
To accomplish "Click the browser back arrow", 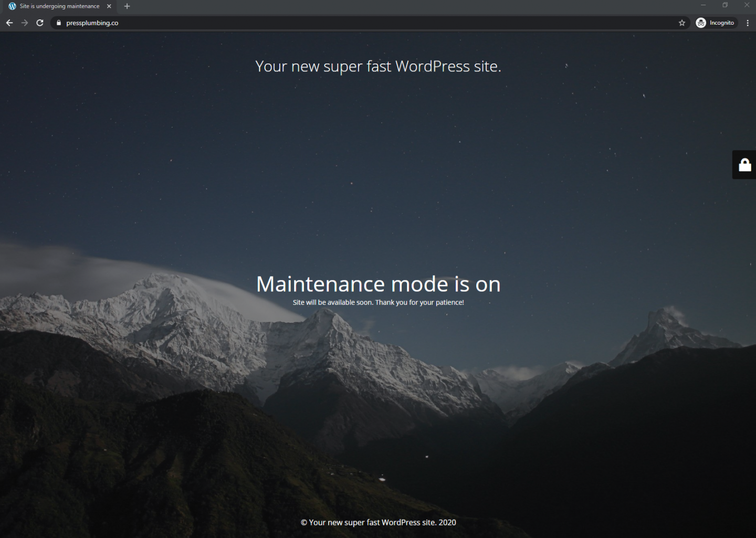I will [9, 23].
